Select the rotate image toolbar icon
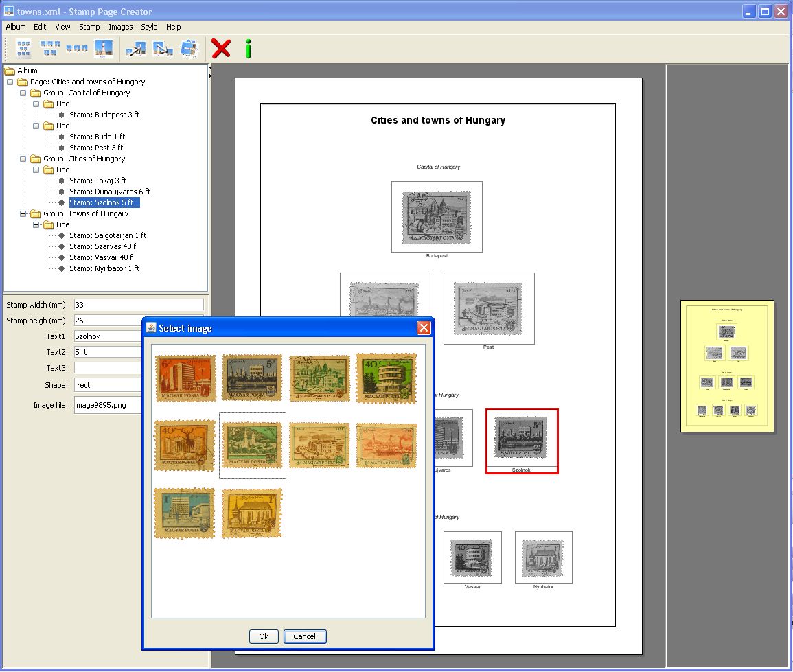Viewport: 793px width, 672px height. pyautogui.click(x=189, y=49)
